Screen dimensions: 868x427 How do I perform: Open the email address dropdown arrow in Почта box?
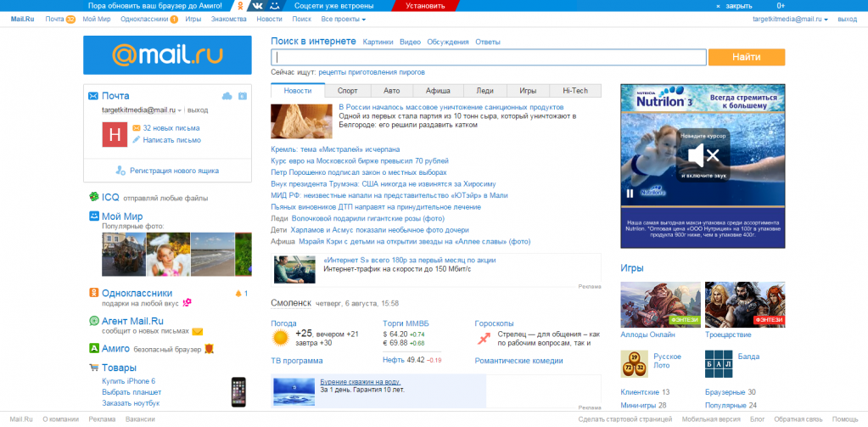coord(179,110)
